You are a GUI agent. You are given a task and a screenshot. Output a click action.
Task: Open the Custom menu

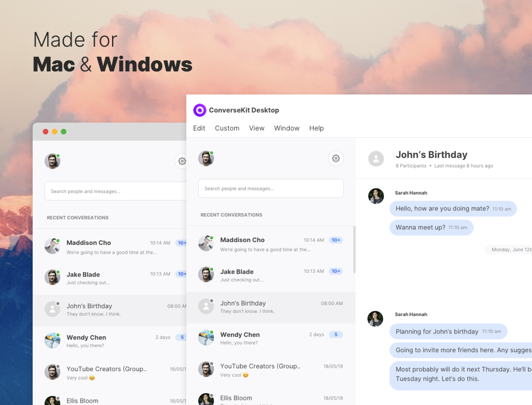[x=227, y=128]
